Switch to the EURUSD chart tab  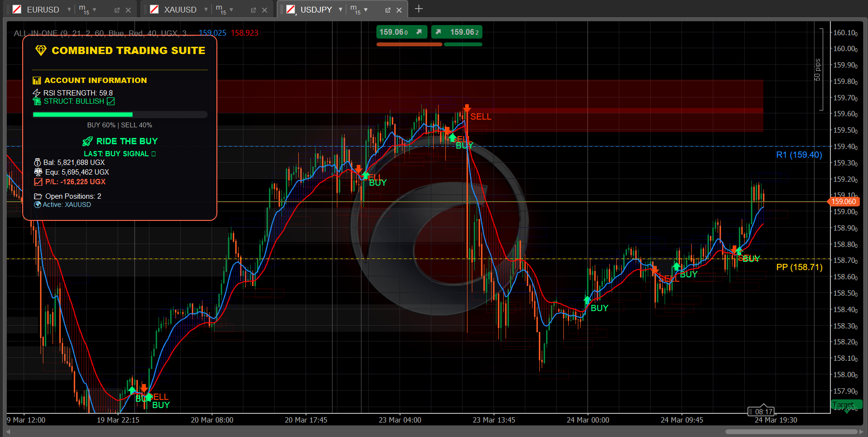(42, 10)
